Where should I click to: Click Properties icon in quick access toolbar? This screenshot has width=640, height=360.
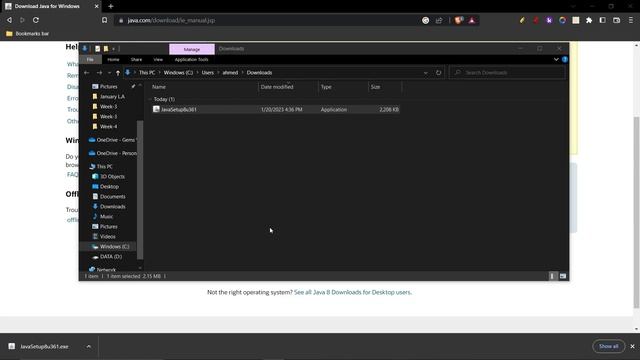coord(98,49)
